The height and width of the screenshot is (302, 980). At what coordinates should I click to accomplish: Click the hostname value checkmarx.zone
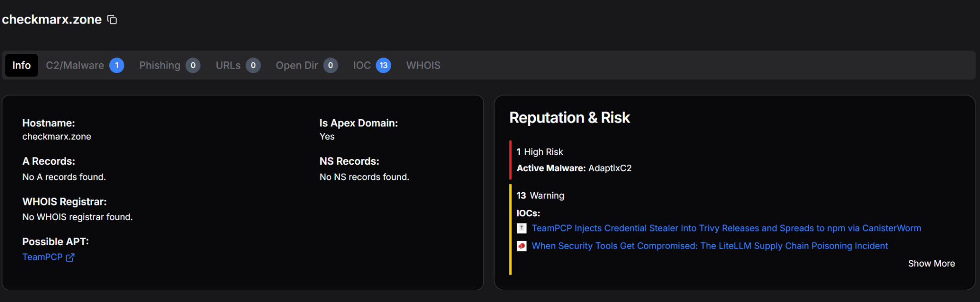tap(57, 137)
